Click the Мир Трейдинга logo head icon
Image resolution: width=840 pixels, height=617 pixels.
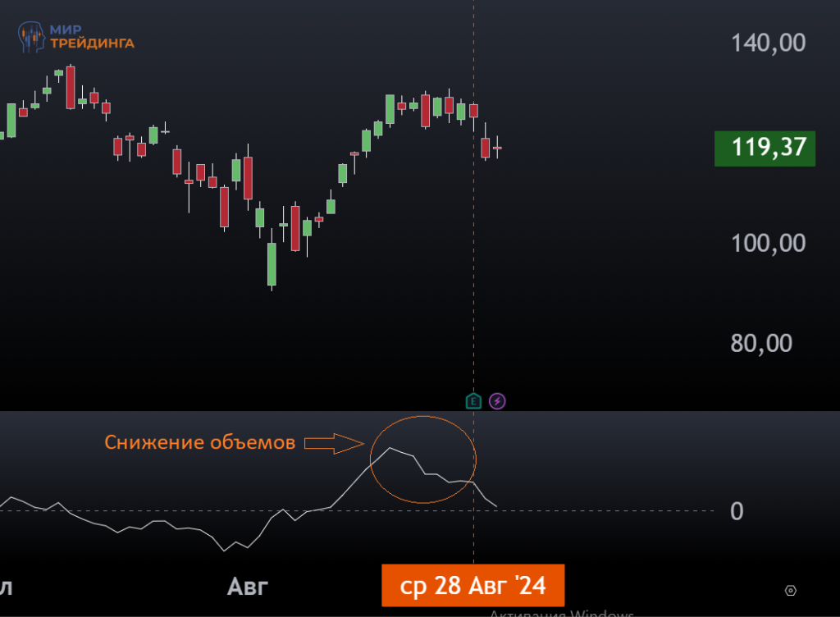tap(32, 37)
